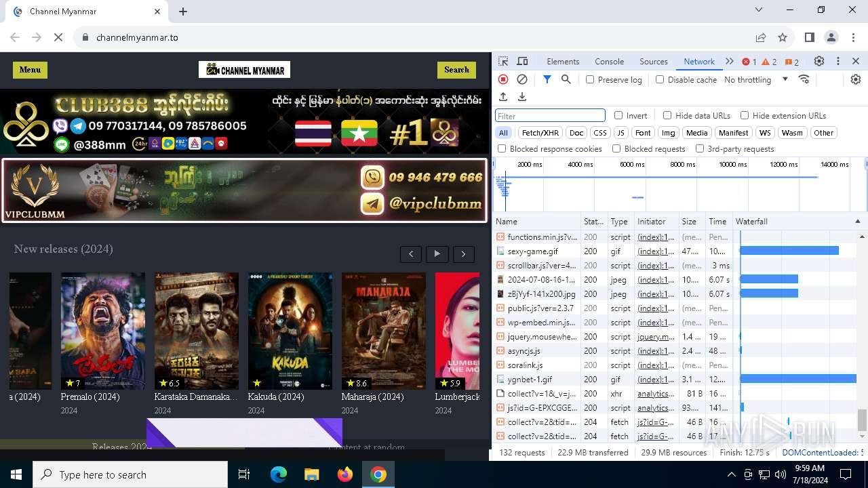Focus the network Filter text field
The height and width of the screenshot is (488, 868).
(x=550, y=116)
